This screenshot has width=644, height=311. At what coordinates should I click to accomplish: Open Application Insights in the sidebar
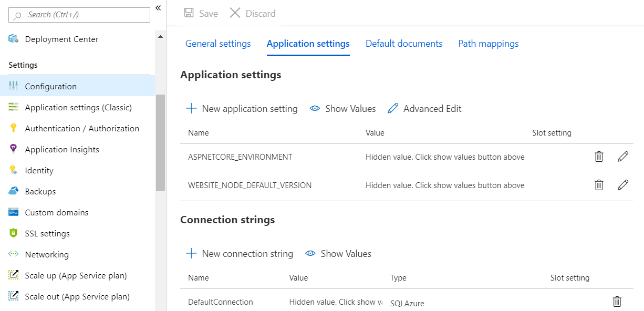pos(62,150)
